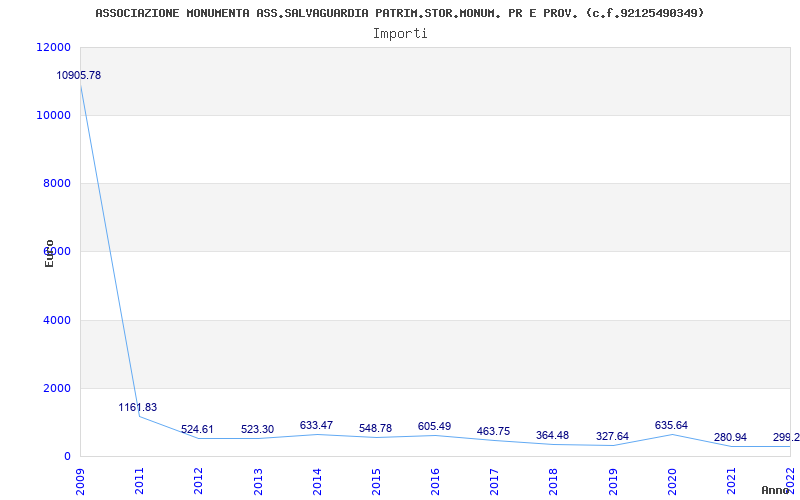Click the 'Importi' chart subtitle

coord(400,34)
